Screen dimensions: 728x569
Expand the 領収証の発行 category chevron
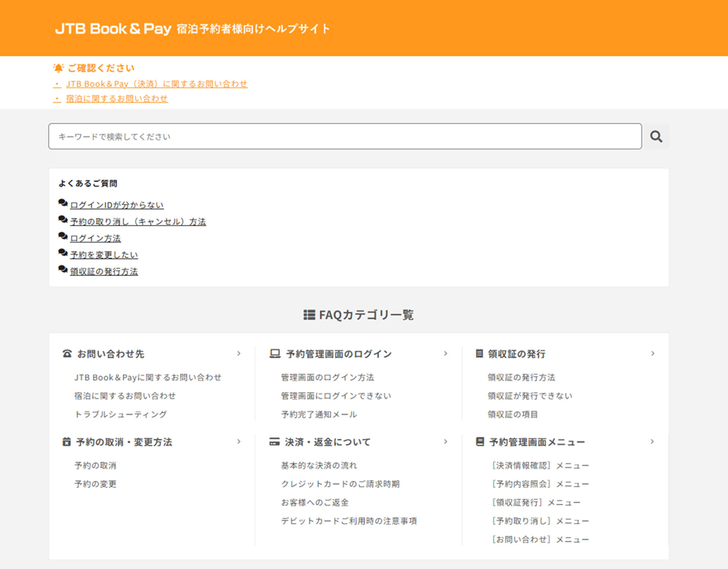tap(653, 353)
